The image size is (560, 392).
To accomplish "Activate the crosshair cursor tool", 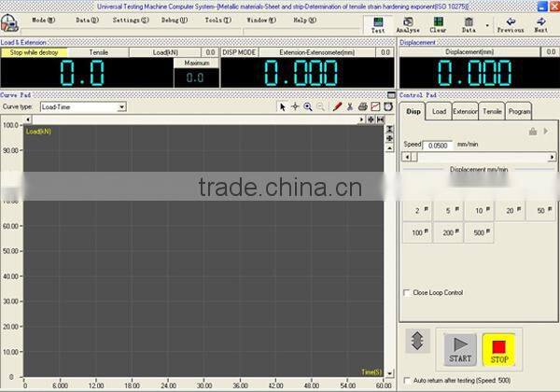I will (x=295, y=106).
